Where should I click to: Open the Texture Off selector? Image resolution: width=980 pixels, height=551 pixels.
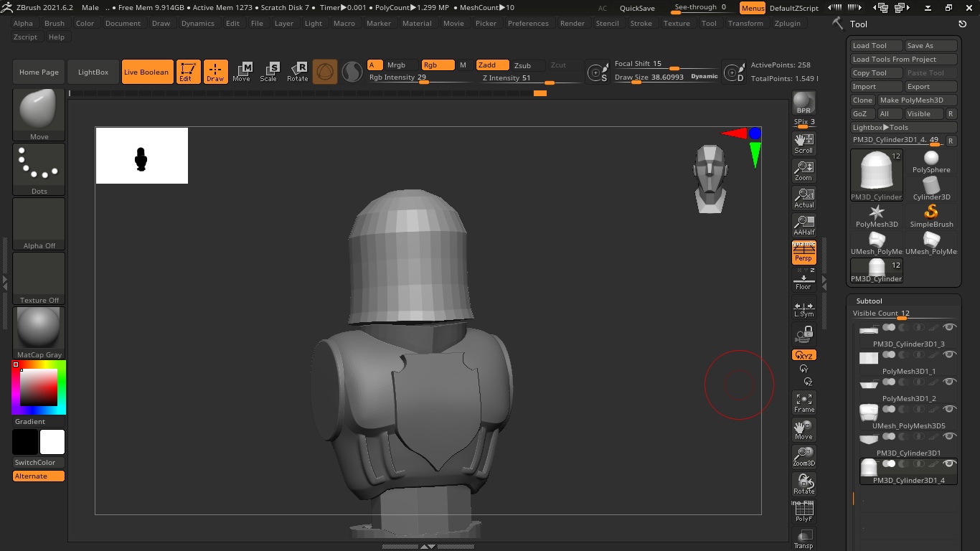click(x=39, y=278)
